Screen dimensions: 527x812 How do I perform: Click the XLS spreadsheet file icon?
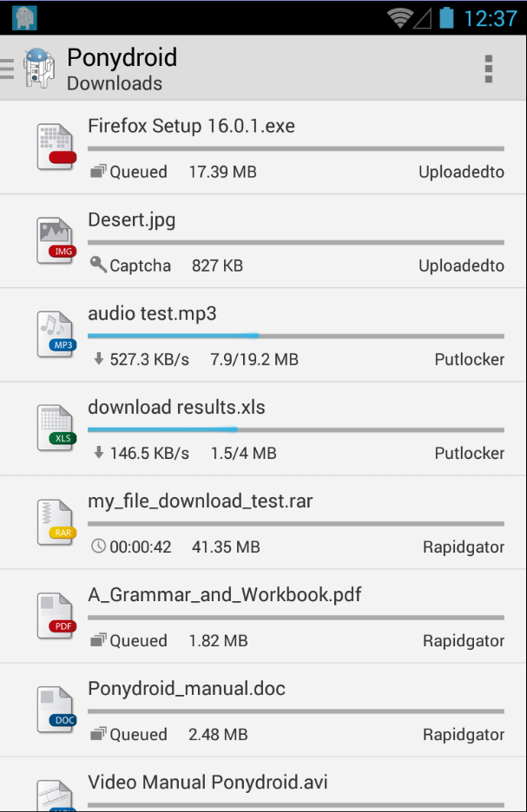tap(56, 429)
